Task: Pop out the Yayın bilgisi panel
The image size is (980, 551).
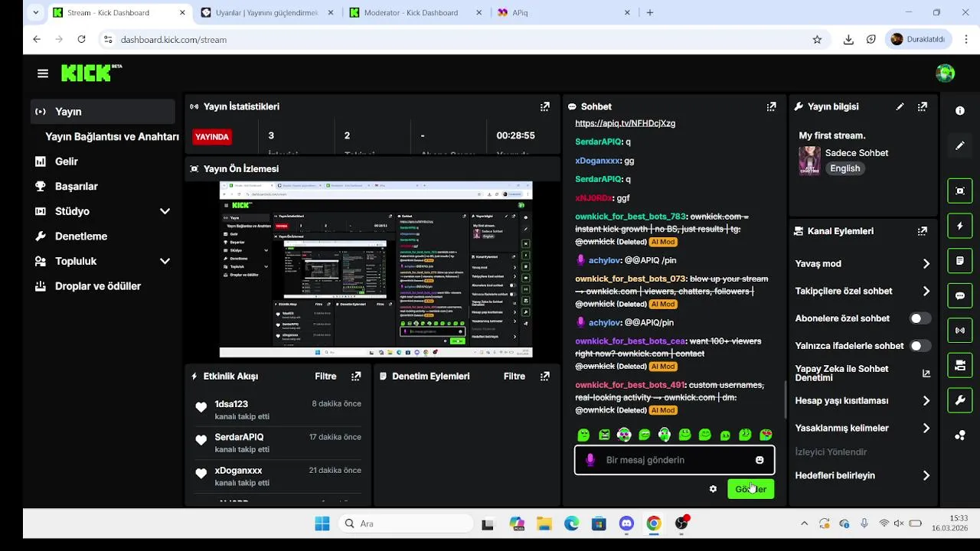Action: pyautogui.click(x=923, y=106)
